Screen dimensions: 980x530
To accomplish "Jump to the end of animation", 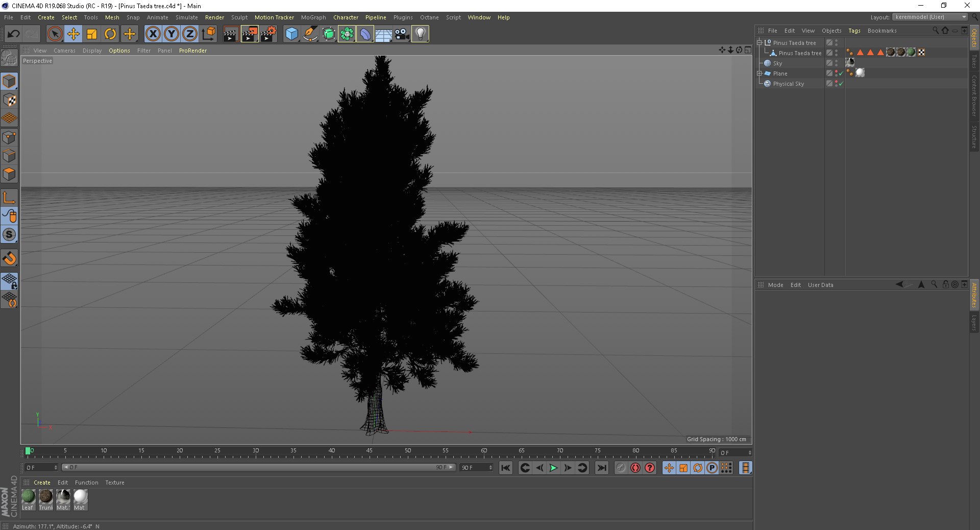I will click(602, 468).
